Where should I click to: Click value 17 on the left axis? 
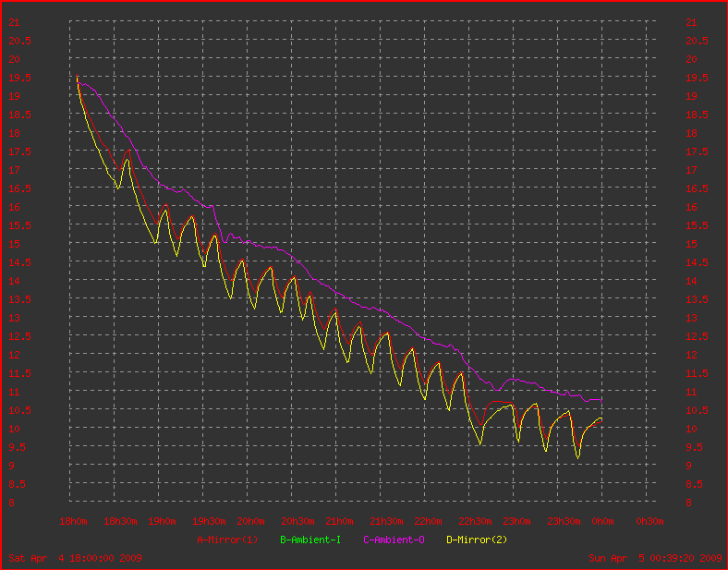point(15,170)
